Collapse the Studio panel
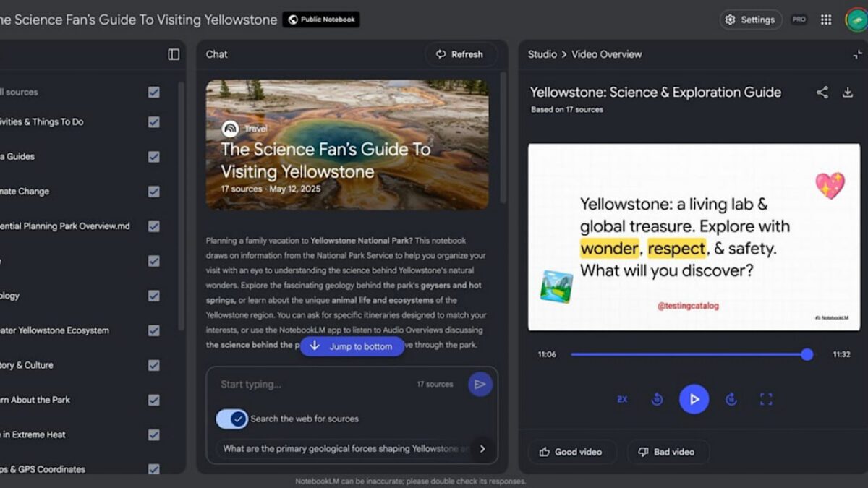 tap(857, 54)
